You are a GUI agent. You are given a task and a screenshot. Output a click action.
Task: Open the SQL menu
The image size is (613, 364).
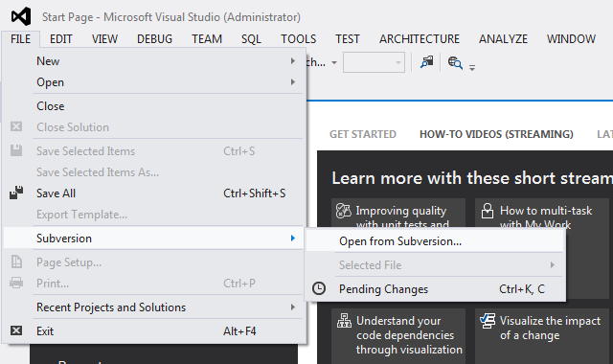pyautogui.click(x=251, y=39)
